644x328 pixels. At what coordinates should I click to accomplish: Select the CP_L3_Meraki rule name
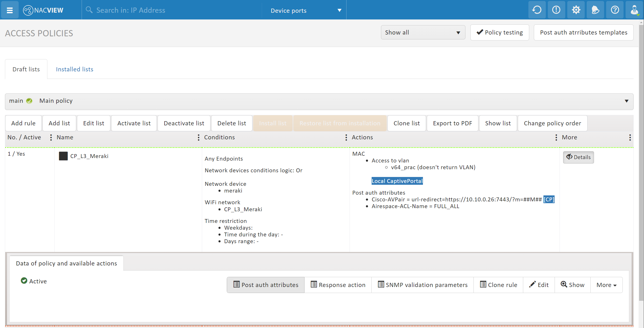[89, 156]
